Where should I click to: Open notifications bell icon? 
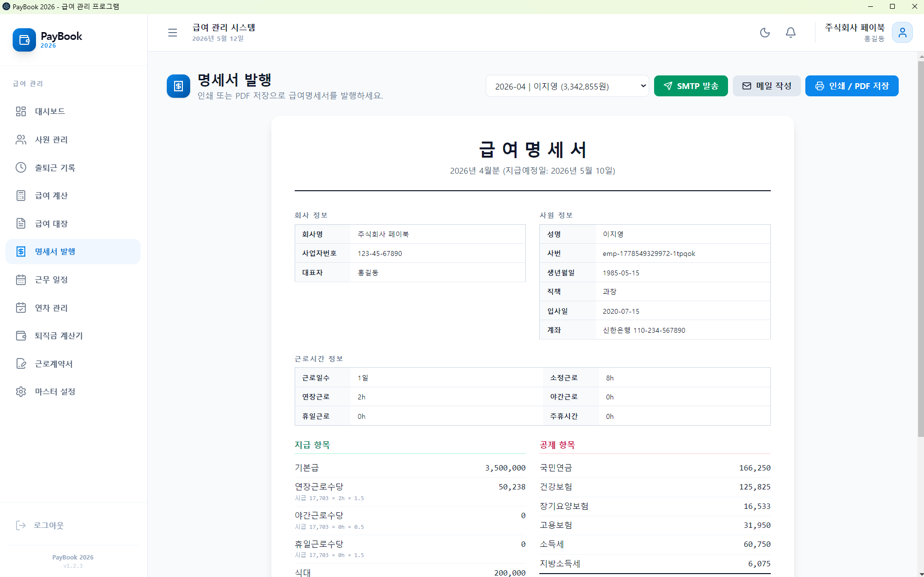[791, 33]
